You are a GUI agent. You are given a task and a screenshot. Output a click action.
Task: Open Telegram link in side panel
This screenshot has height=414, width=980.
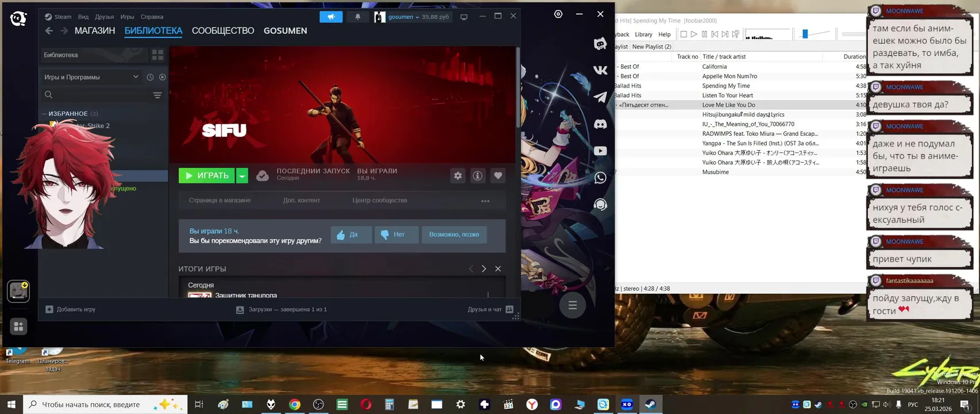click(600, 97)
